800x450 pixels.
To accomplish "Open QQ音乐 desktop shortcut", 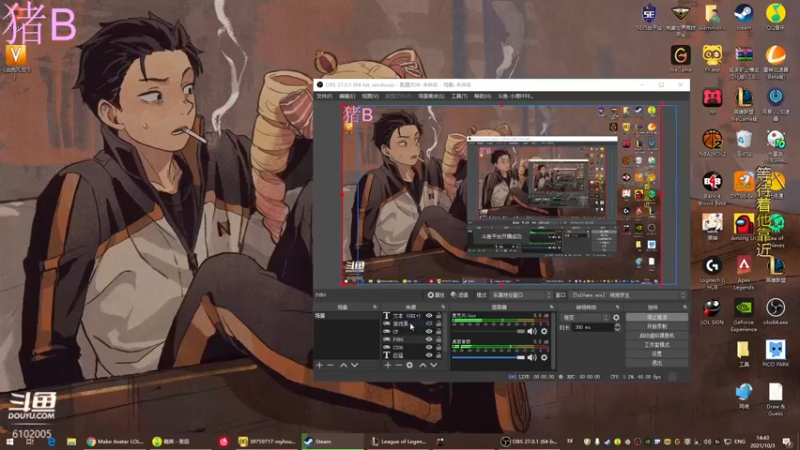I will tap(776, 17).
